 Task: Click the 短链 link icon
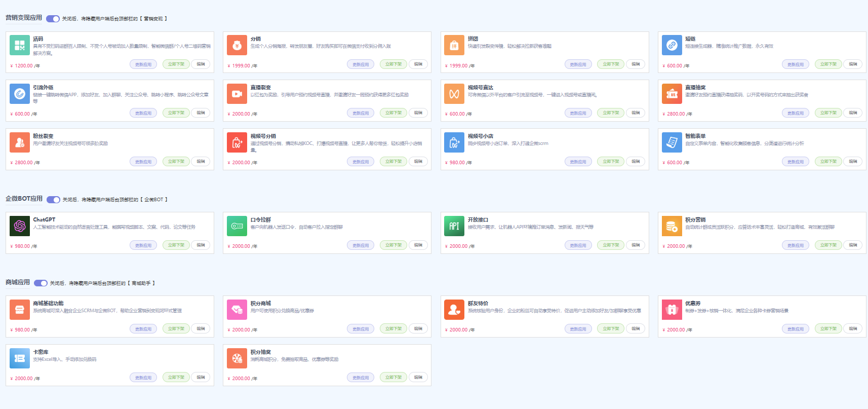click(x=672, y=45)
